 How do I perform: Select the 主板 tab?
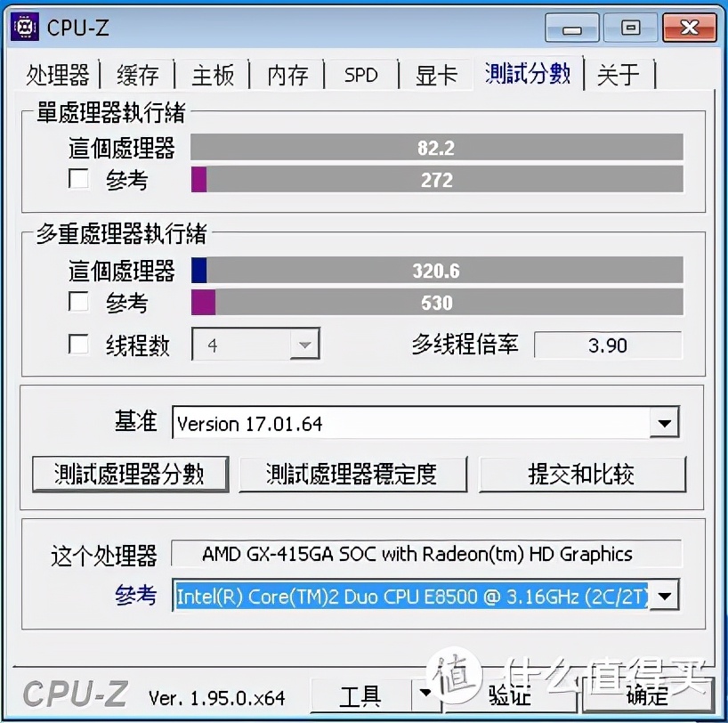coord(213,75)
